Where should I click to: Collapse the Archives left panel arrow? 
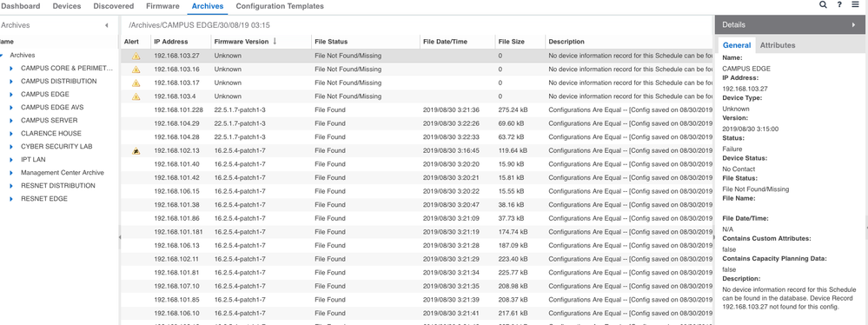pyautogui.click(x=106, y=25)
